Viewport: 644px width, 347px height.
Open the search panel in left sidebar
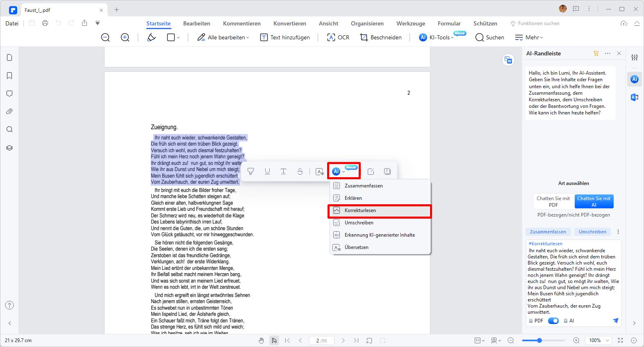coord(9,130)
